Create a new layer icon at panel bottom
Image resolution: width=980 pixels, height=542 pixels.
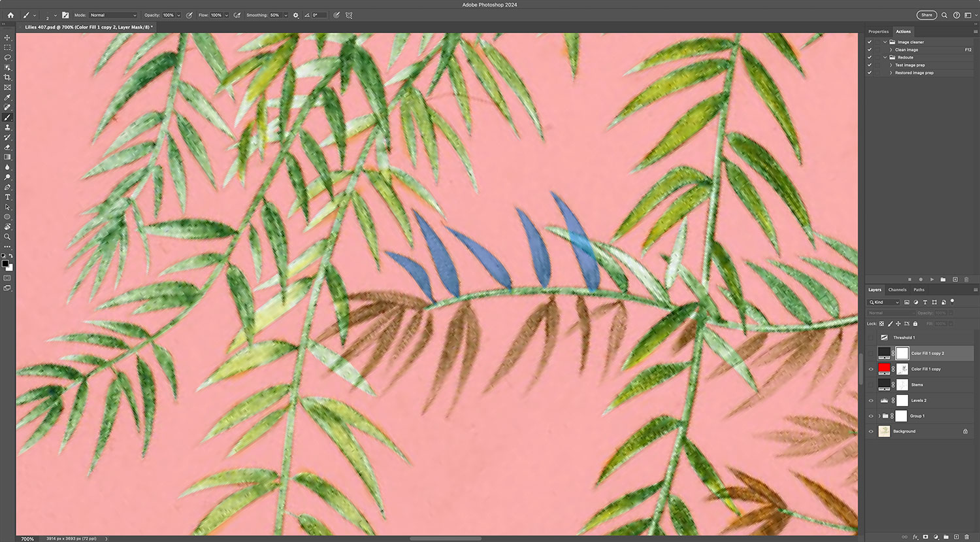956,537
